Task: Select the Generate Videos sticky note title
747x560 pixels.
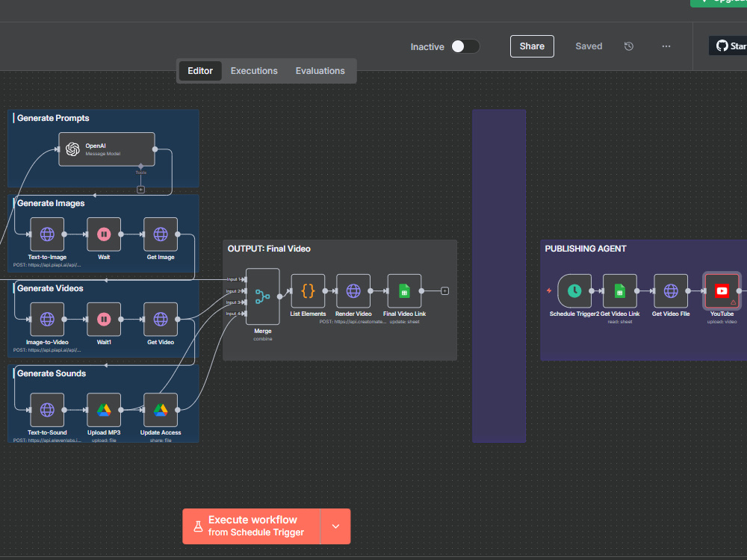Action: (x=50, y=288)
